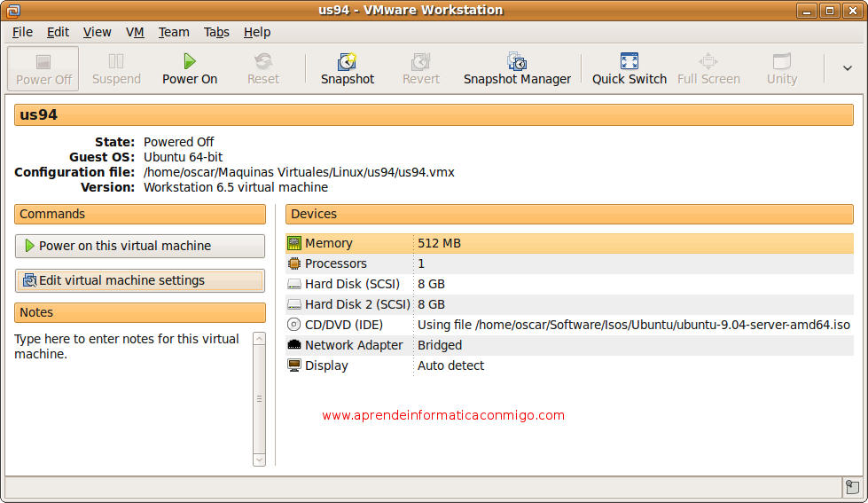The height and width of the screenshot is (503, 868).
Task: Click the Notes scrollbar up arrow
Action: [x=259, y=338]
